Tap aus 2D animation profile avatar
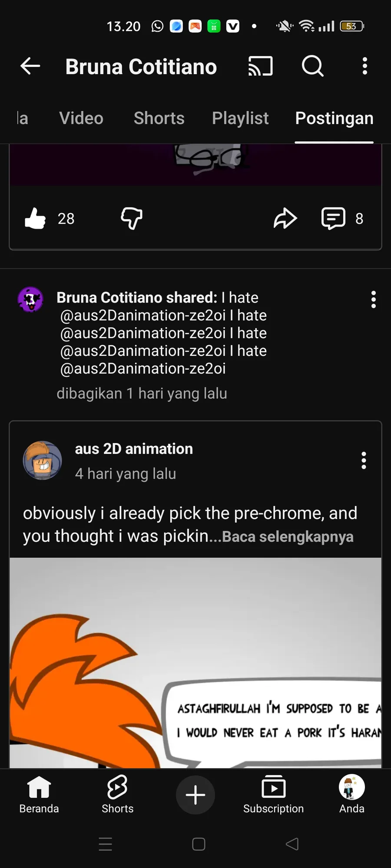391x868 pixels. click(42, 460)
